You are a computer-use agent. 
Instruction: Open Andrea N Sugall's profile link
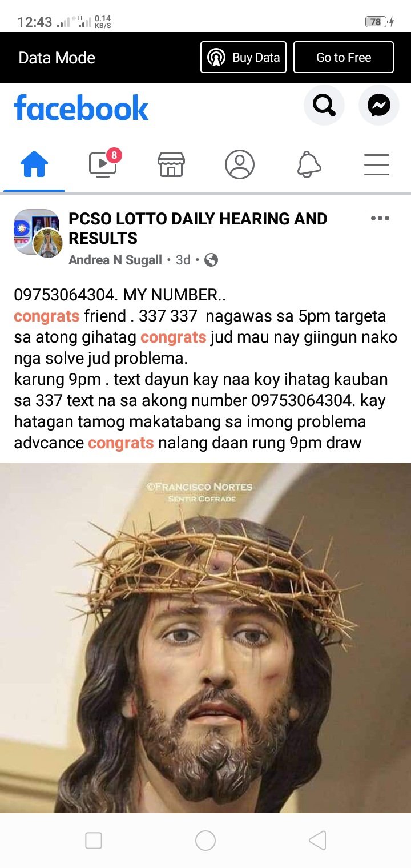tap(115, 260)
